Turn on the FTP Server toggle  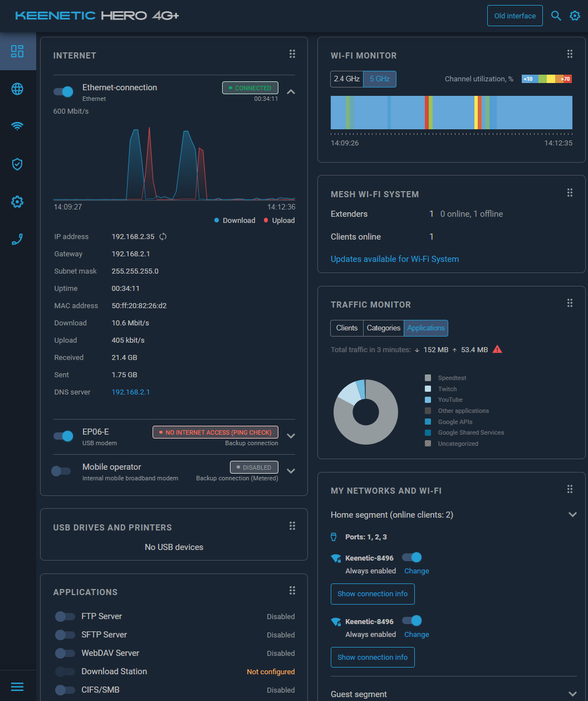click(65, 616)
